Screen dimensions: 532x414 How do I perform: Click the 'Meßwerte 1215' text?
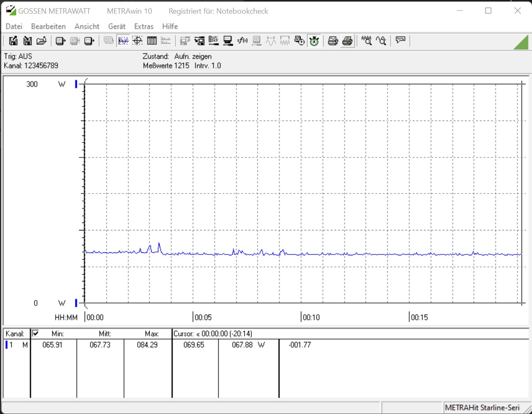pyautogui.click(x=166, y=65)
